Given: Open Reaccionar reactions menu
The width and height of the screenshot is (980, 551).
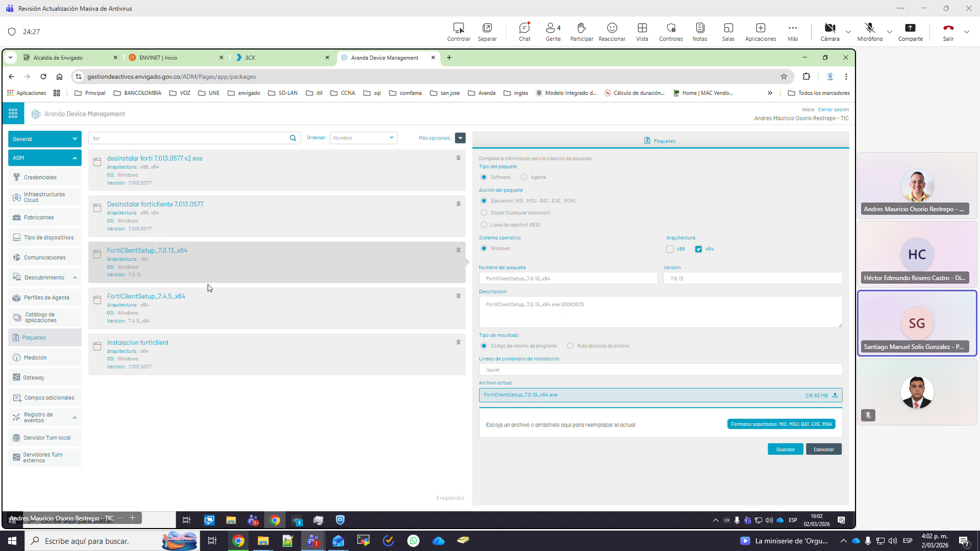Looking at the screenshot, I should click(x=612, y=32).
